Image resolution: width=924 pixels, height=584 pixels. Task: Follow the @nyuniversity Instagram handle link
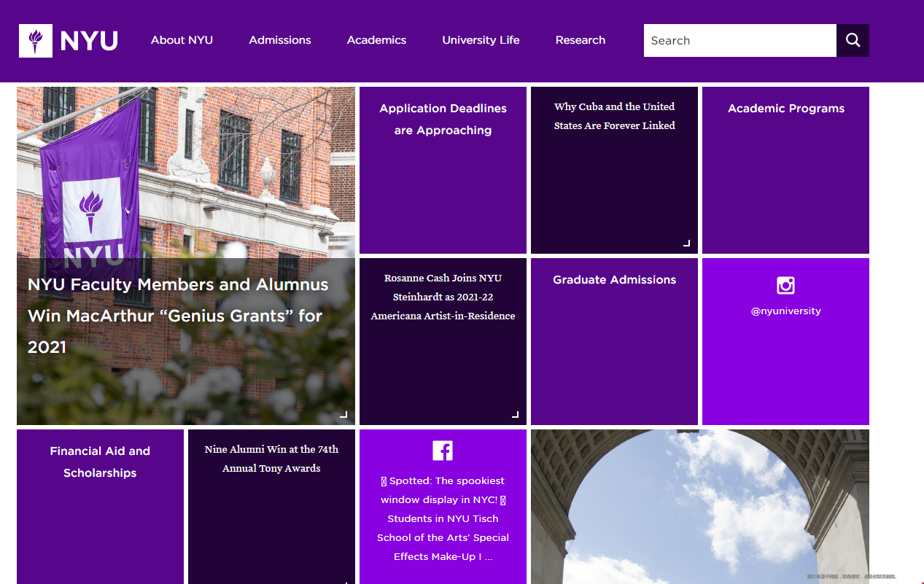(x=785, y=311)
